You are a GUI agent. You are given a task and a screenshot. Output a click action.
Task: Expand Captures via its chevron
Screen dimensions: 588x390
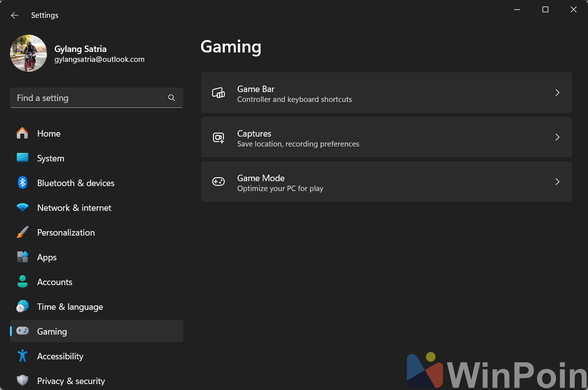pos(557,137)
